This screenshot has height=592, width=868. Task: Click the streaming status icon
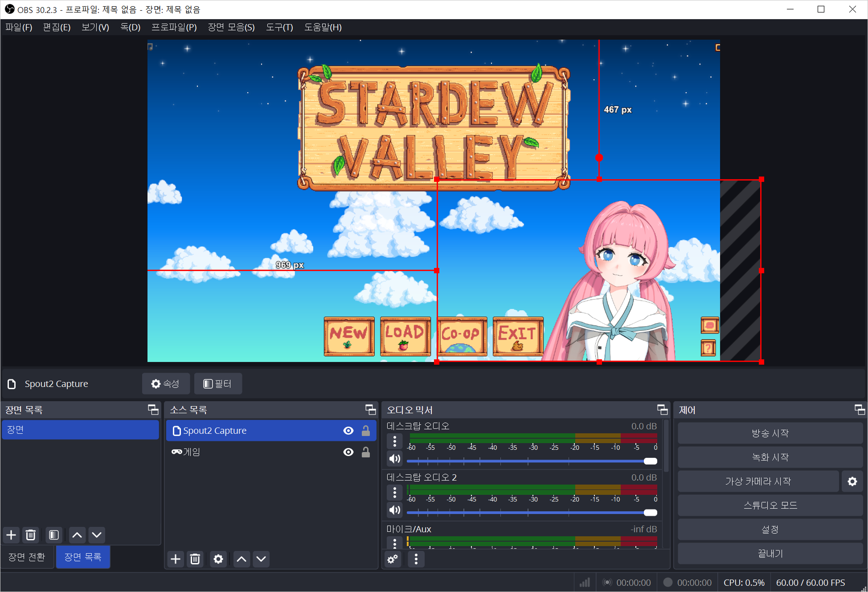click(607, 582)
